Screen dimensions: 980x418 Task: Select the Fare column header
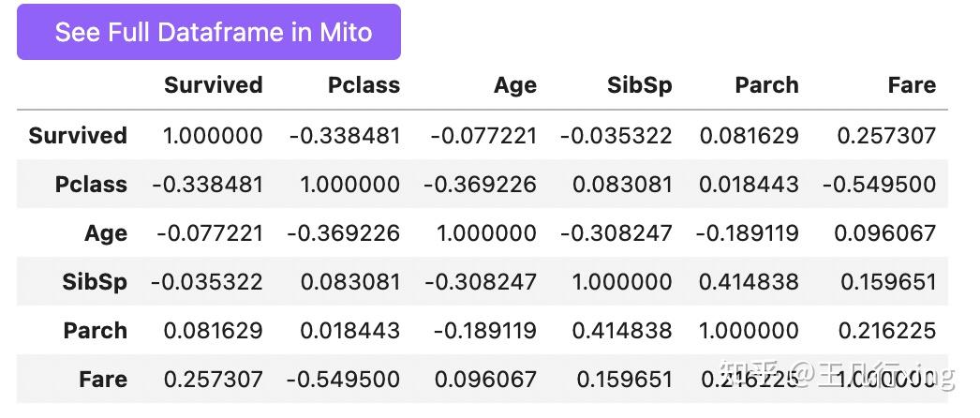[x=912, y=85]
